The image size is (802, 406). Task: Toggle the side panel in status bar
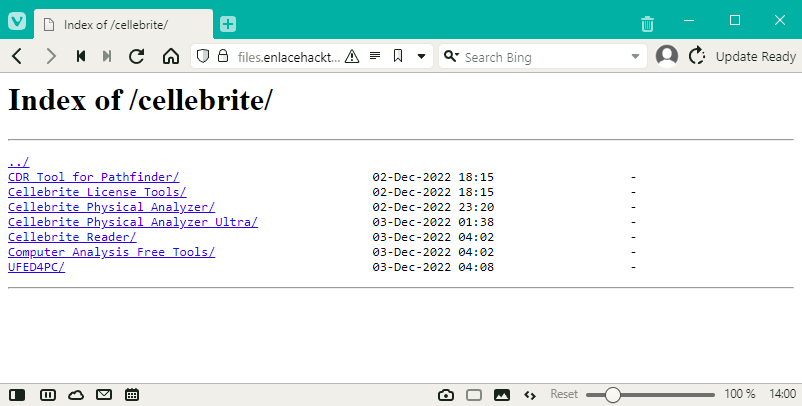[17, 395]
